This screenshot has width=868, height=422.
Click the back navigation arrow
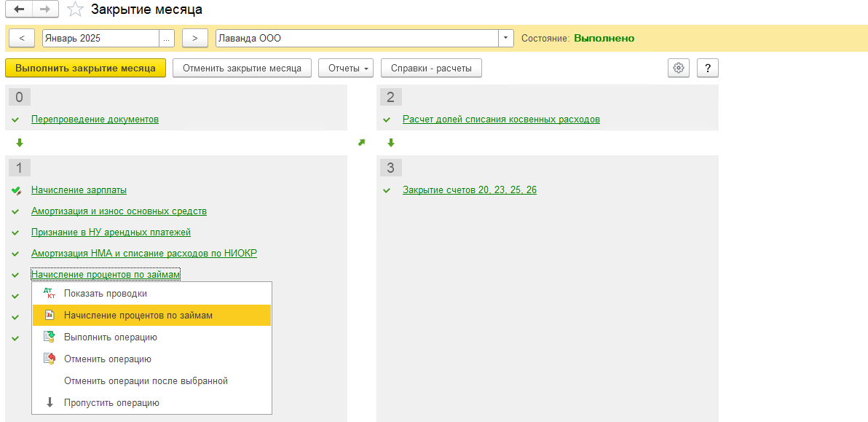point(20,9)
